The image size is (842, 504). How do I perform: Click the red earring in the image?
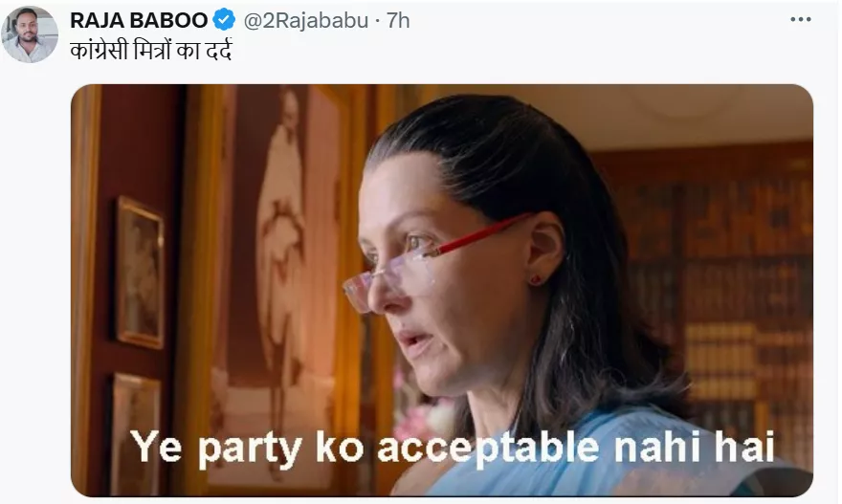tap(536, 279)
